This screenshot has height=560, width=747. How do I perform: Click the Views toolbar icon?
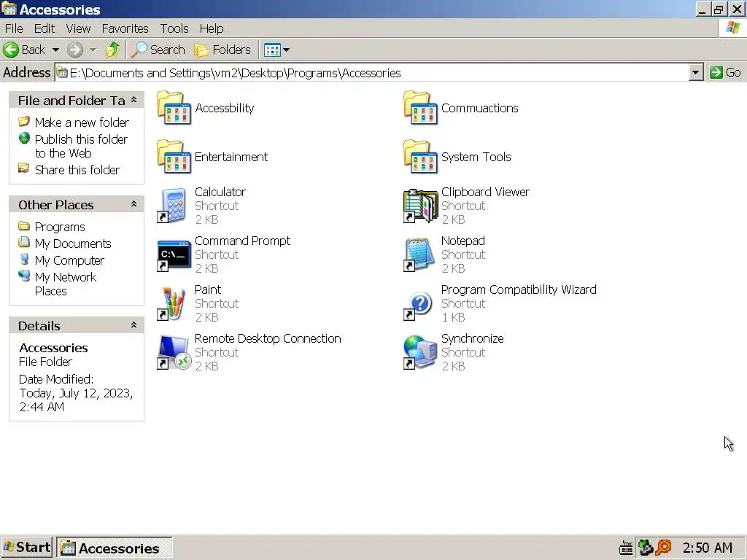tap(272, 50)
